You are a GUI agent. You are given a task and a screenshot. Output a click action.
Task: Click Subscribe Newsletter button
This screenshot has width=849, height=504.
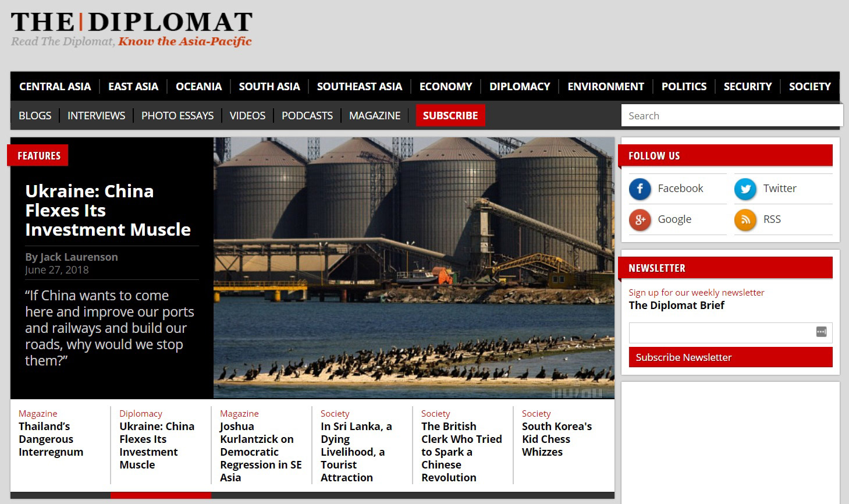pyautogui.click(x=730, y=357)
